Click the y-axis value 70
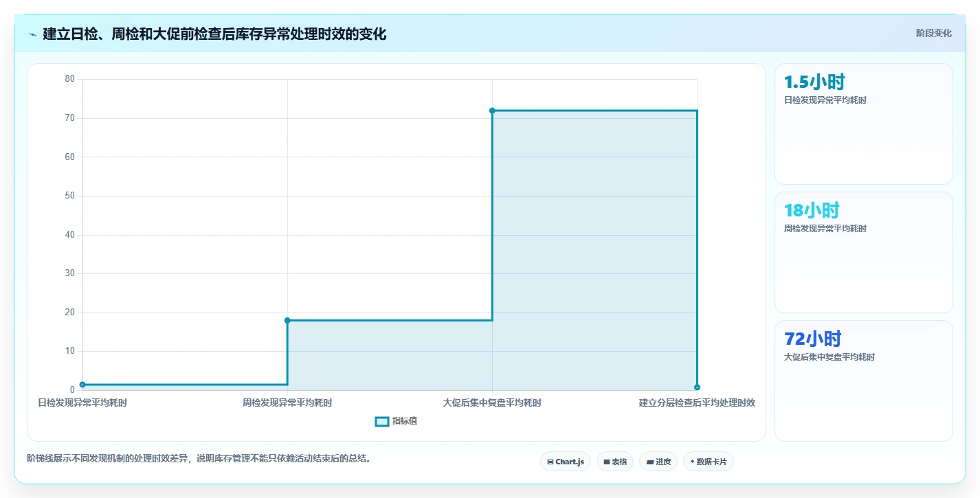Viewport: 980px width, 498px height. tap(69, 118)
